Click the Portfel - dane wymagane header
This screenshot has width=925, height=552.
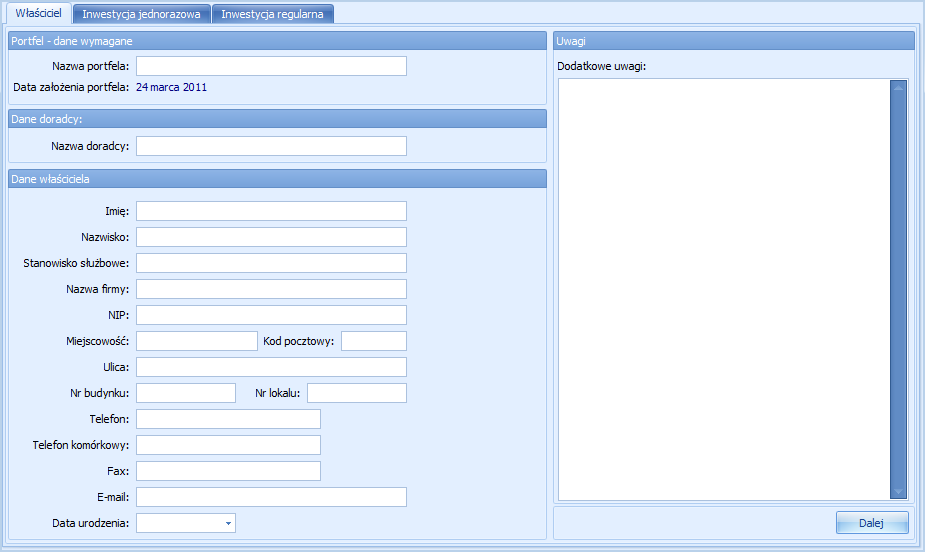277,41
